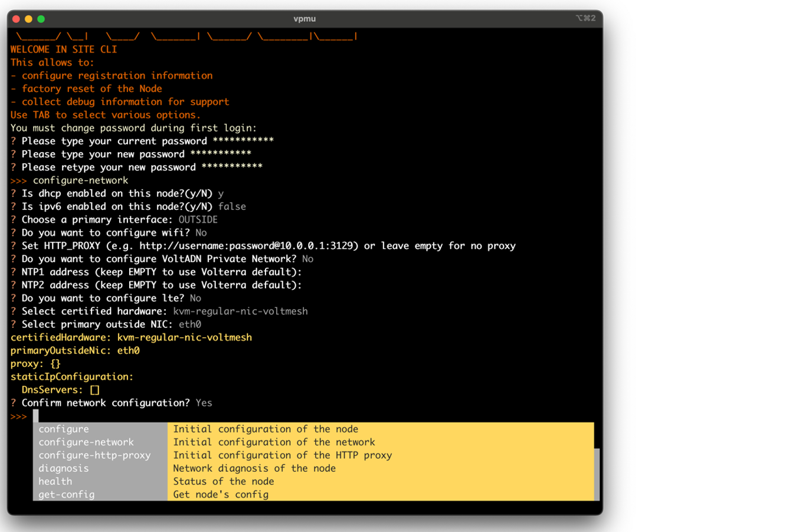Select the "health" status command
812x532 pixels.
pyautogui.click(x=55, y=481)
